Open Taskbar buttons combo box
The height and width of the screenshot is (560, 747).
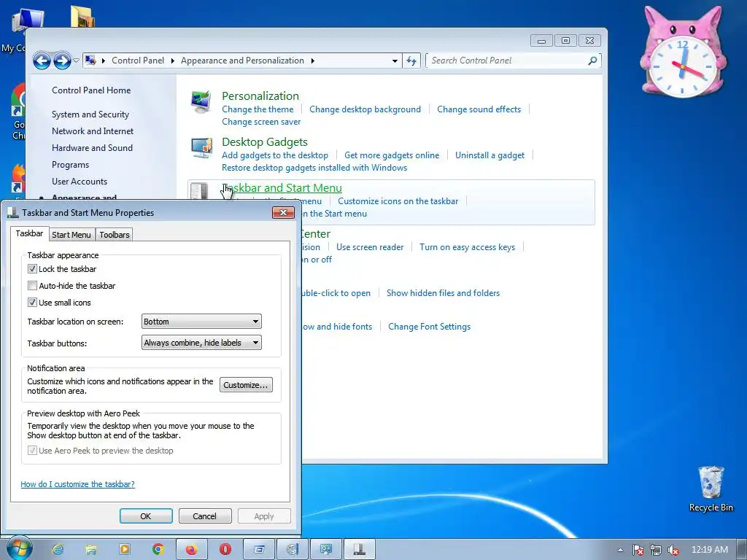coord(201,343)
